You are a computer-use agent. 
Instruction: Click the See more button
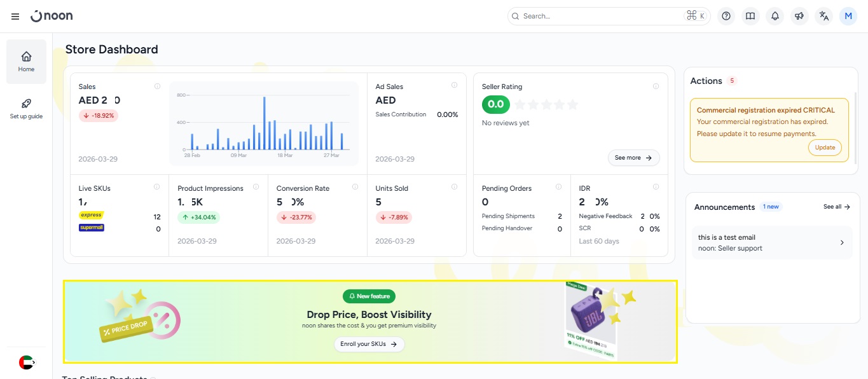pos(633,158)
